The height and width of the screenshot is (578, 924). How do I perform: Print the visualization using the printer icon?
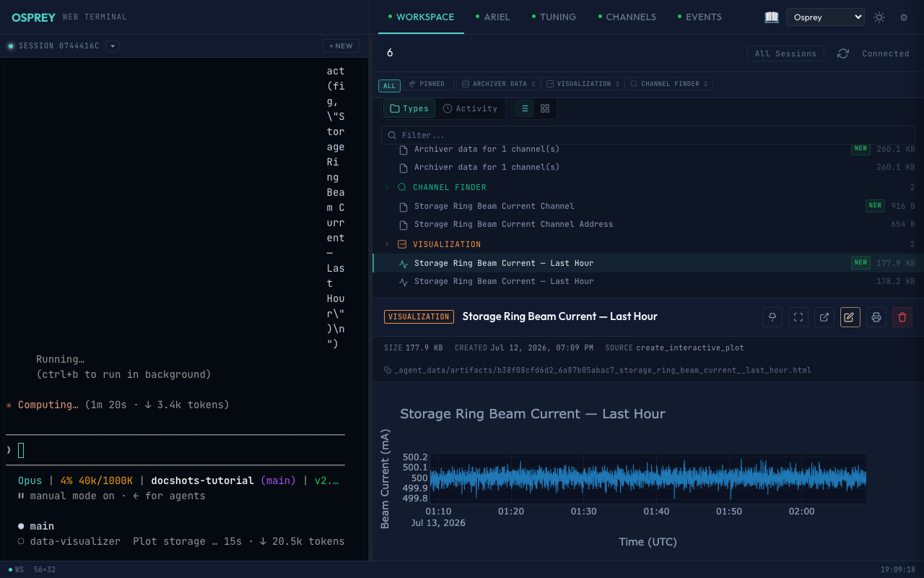click(x=876, y=316)
